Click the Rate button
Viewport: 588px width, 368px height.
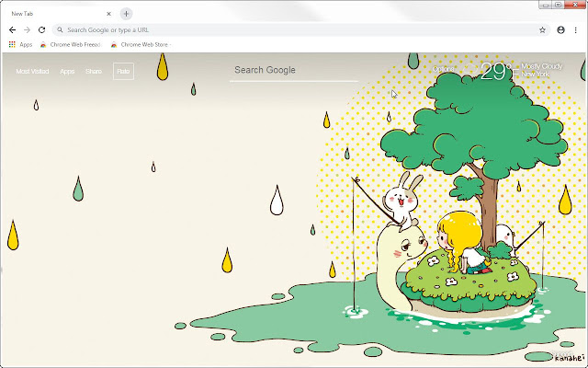click(123, 72)
